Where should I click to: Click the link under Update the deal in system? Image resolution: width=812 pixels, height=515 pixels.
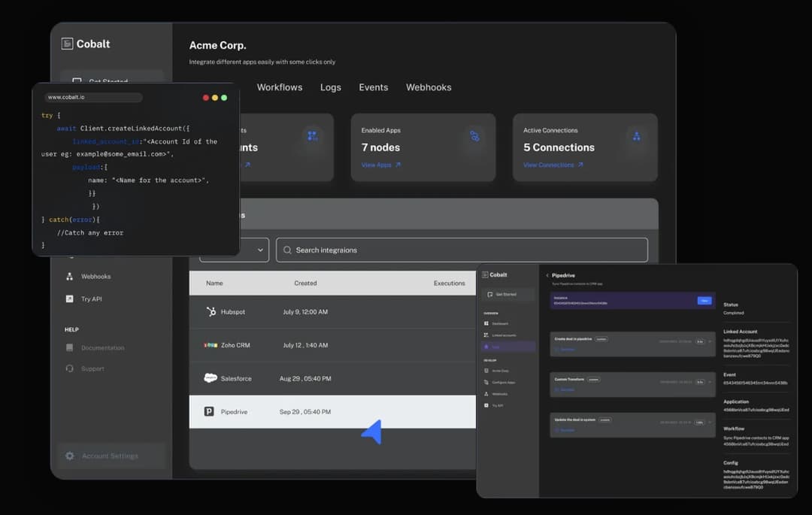pos(565,430)
